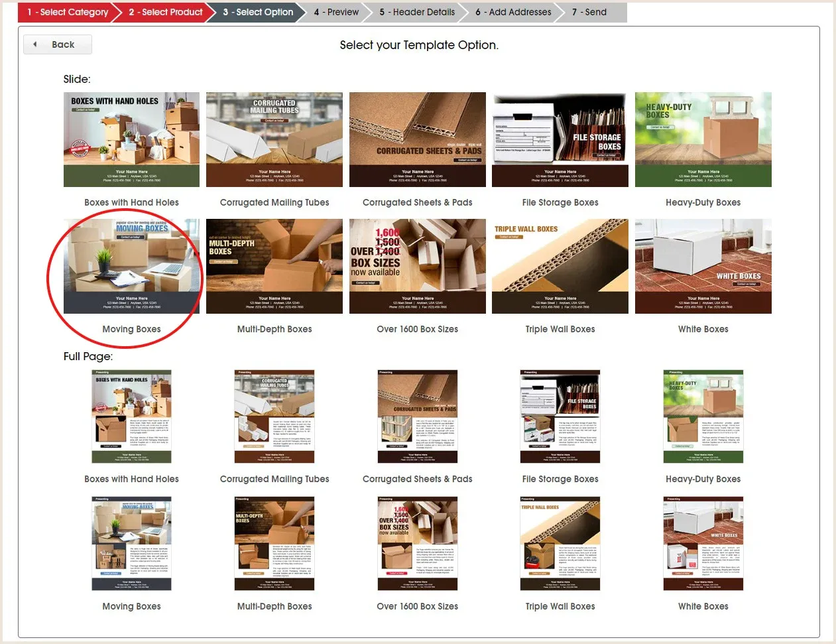Select the Multi-Depth Boxes full-page image

(274, 544)
